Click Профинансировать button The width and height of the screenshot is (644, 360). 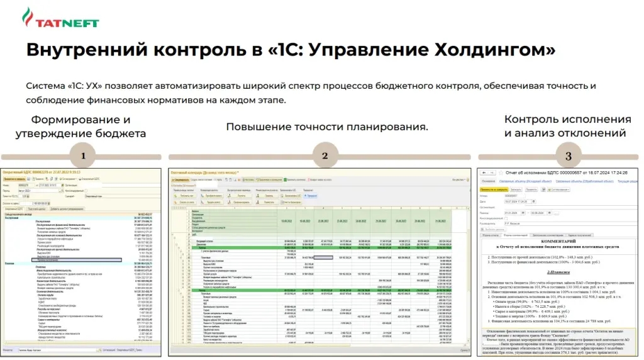240,203
